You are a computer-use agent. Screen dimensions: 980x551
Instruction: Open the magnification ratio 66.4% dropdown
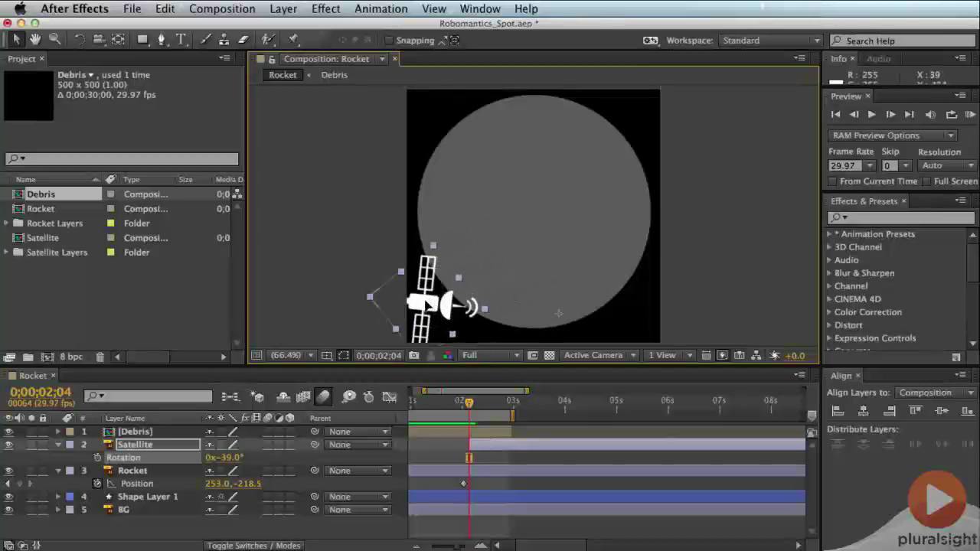point(292,355)
